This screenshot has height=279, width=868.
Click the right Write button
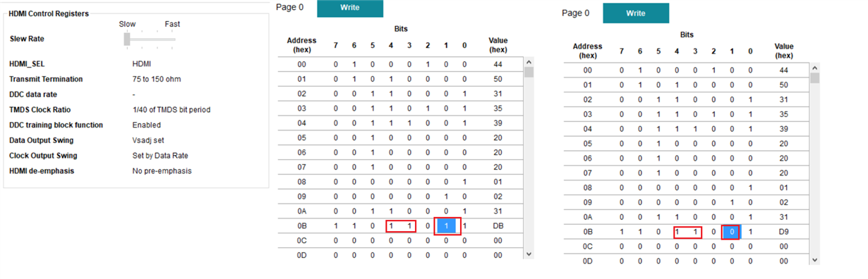[x=635, y=13]
